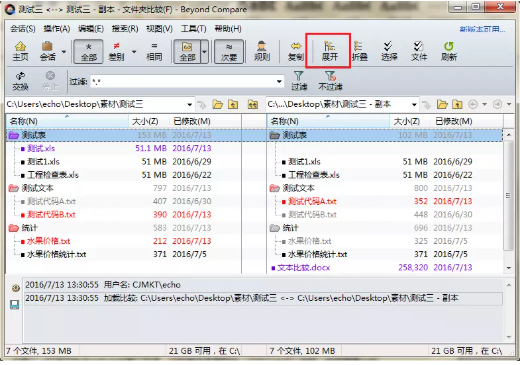Click the left pane browse folder icon
Screen dimensions: 520x365
(218, 105)
